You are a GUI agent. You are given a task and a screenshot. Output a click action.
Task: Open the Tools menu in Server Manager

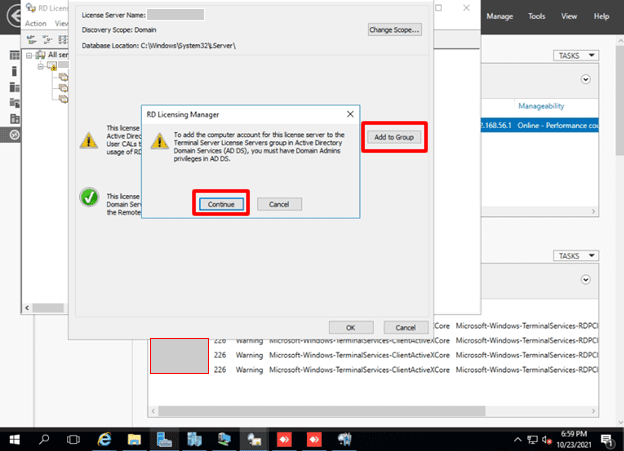pos(536,16)
